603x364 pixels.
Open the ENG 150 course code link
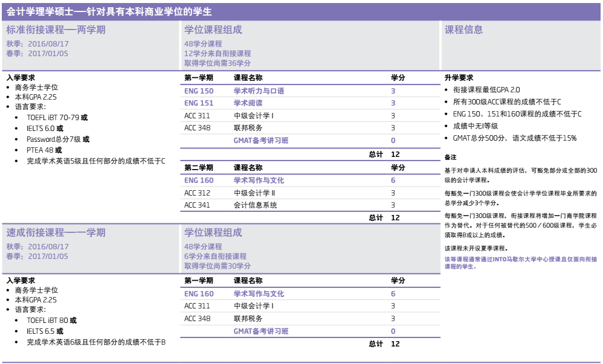tap(199, 91)
